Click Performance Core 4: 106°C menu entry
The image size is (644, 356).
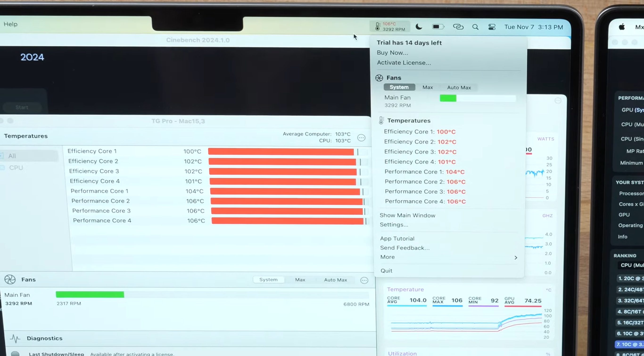pyautogui.click(x=425, y=201)
